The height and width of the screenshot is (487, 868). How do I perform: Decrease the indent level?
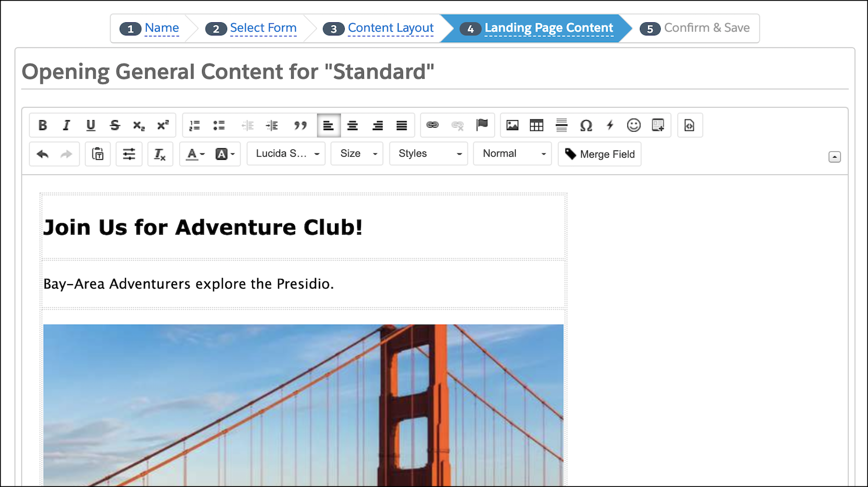tap(248, 125)
